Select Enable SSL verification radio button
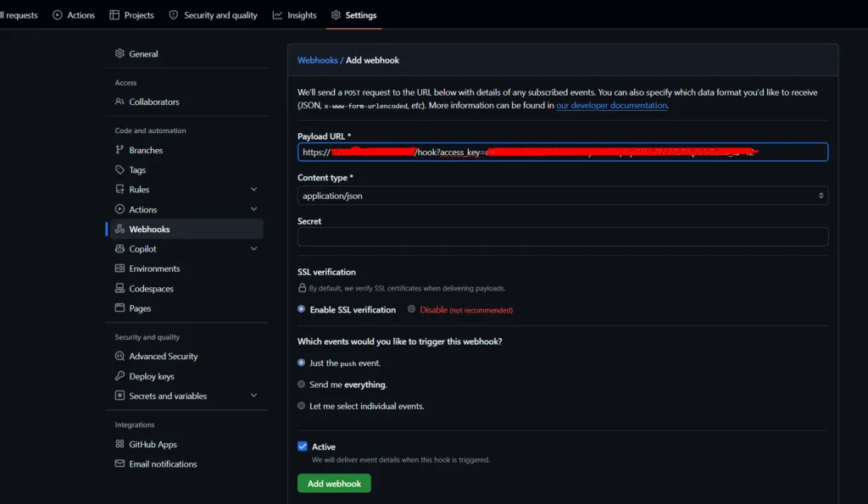The height and width of the screenshot is (504, 868). point(301,309)
